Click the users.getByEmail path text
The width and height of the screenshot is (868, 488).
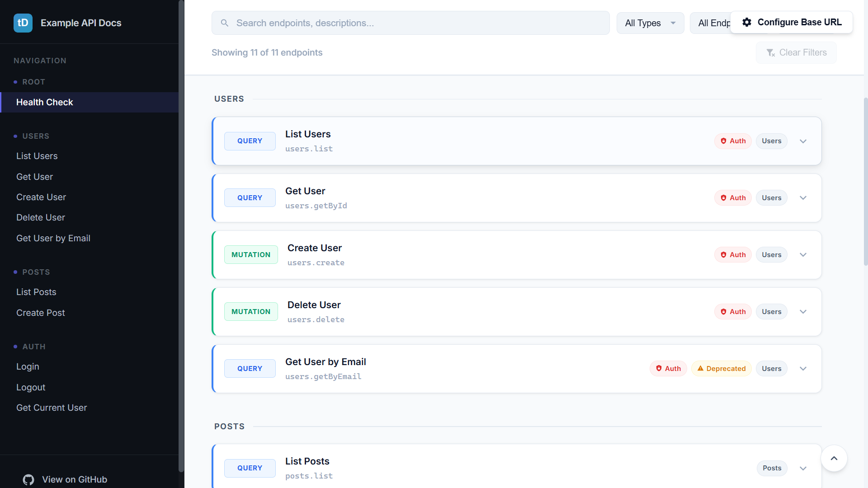323,376
